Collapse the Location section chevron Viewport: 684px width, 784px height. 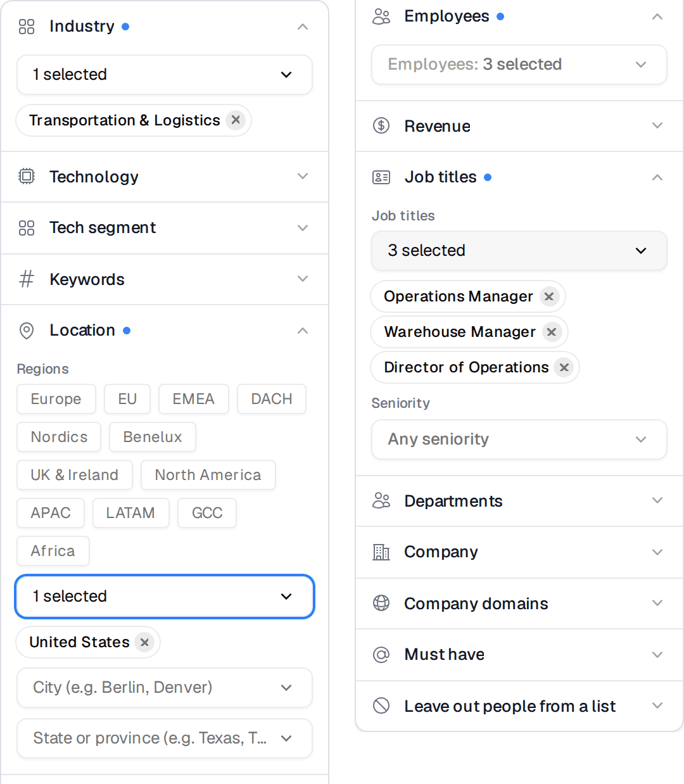click(303, 331)
